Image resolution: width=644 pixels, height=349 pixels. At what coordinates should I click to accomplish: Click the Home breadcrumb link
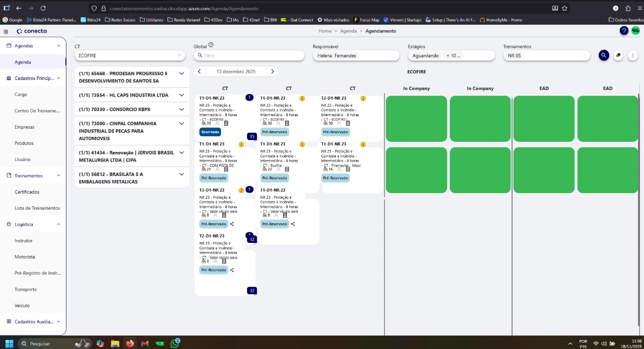325,31
